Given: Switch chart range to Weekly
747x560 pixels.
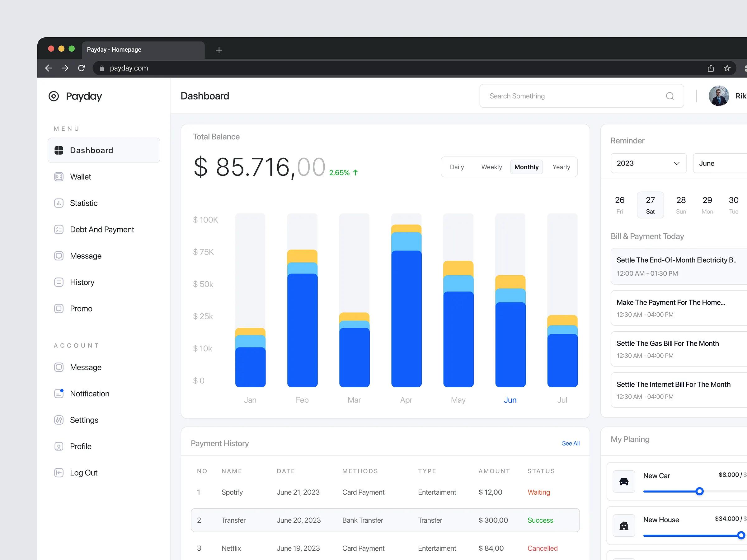Looking at the screenshot, I should pos(491,167).
